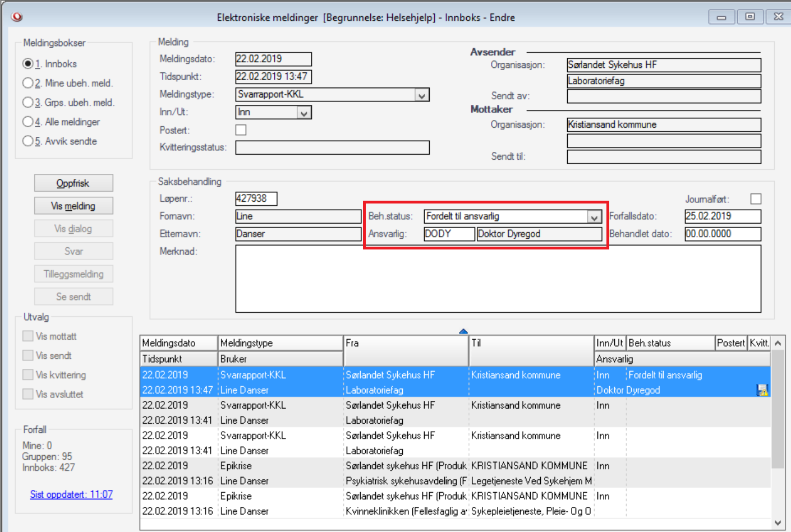Image resolution: width=791 pixels, height=532 pixels.
Task: Click the Bruker sub-header
Action: [x=280, y=359]
